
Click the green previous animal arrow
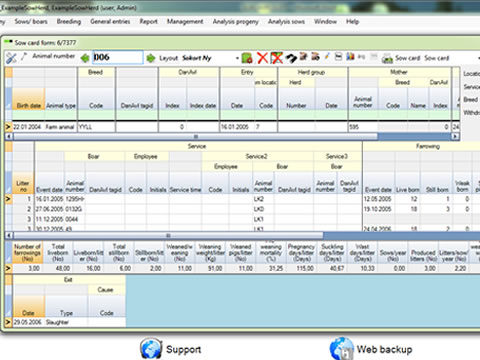point(85,58)
